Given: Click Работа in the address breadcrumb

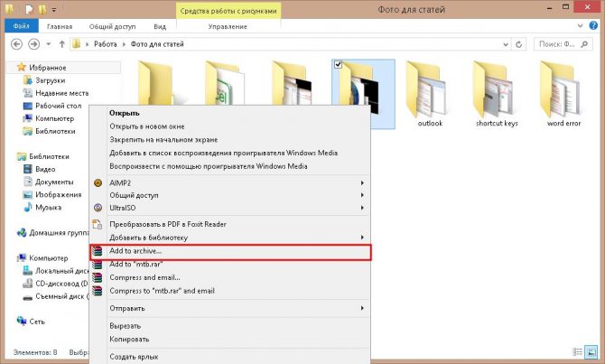Looking at the screenshot, I should point(106,44).
